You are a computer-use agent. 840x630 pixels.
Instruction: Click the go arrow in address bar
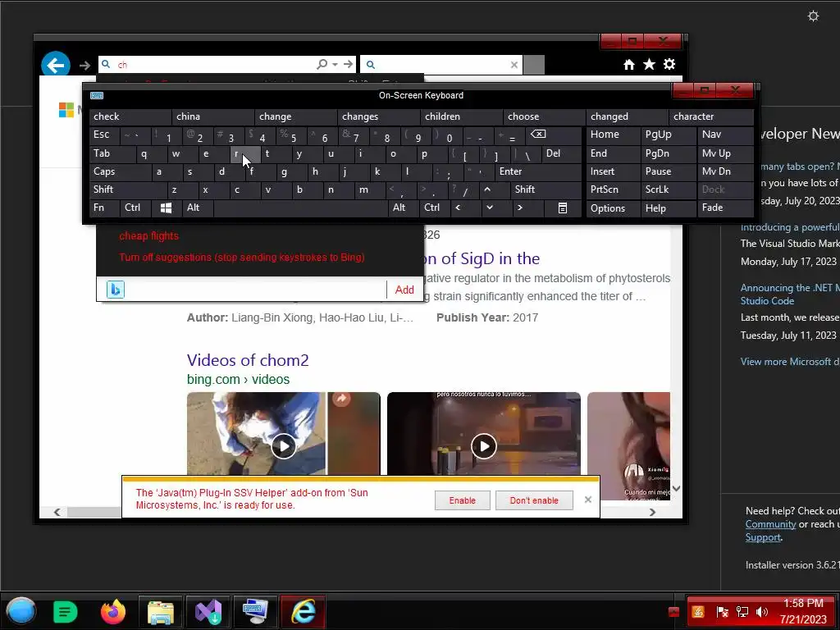348,64
